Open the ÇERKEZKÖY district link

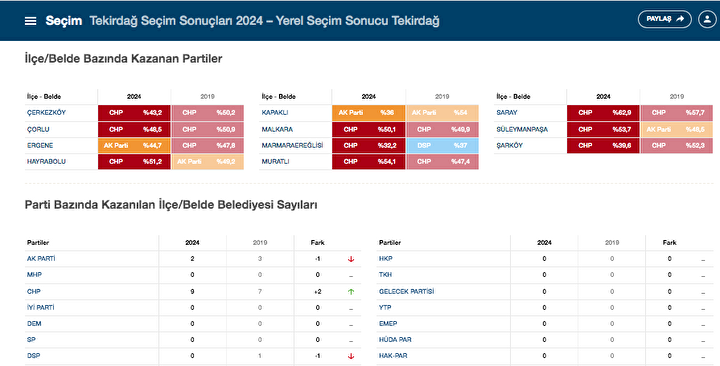click(46, 113)
